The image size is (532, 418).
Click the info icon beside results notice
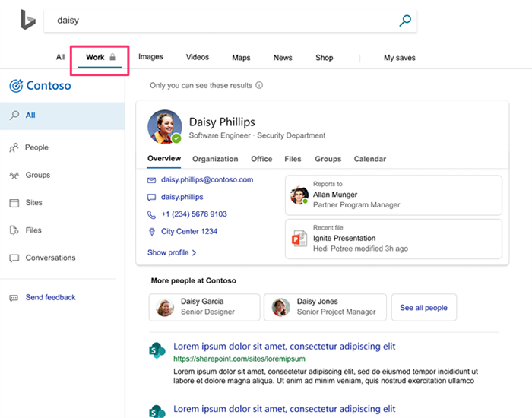[259, 85]
